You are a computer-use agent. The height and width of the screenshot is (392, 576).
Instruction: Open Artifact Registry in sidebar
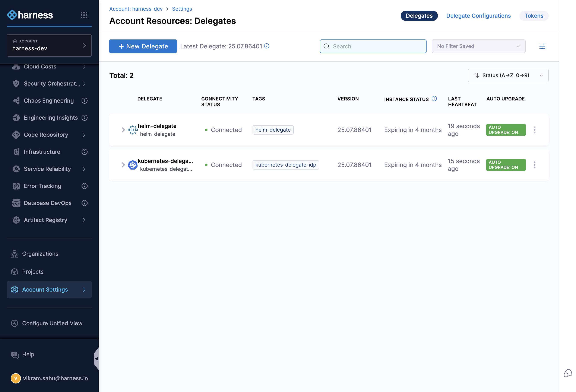(x=49, y=220)
